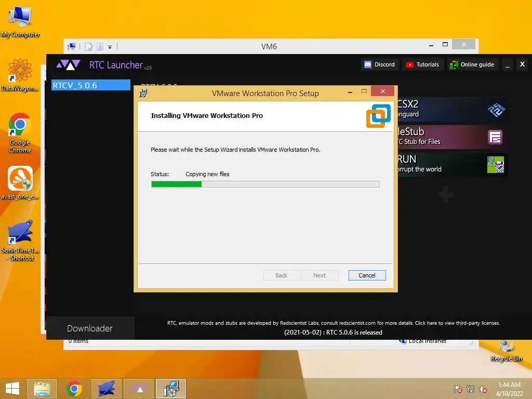Viewport: 532px width, 399px height.
Task: Open the Windows Start button
Action: point(12,389)
